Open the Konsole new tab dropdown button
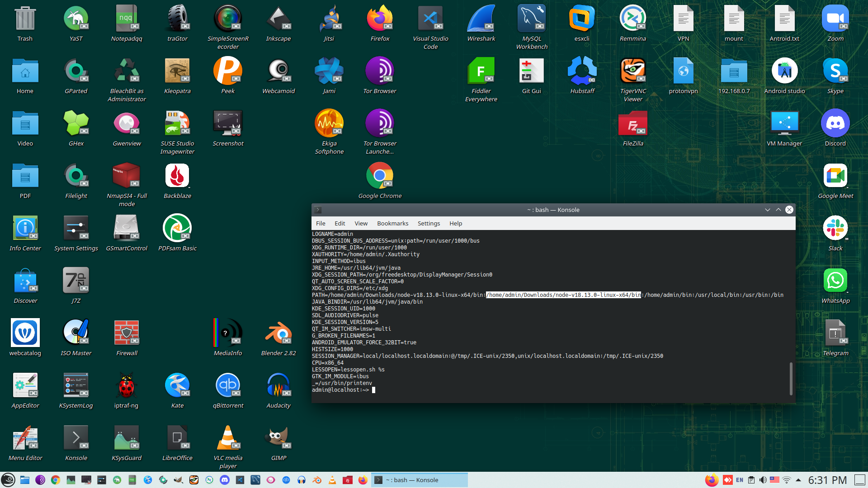The height and width of the screenshot is (488, 868). click(x=318, y=210)
